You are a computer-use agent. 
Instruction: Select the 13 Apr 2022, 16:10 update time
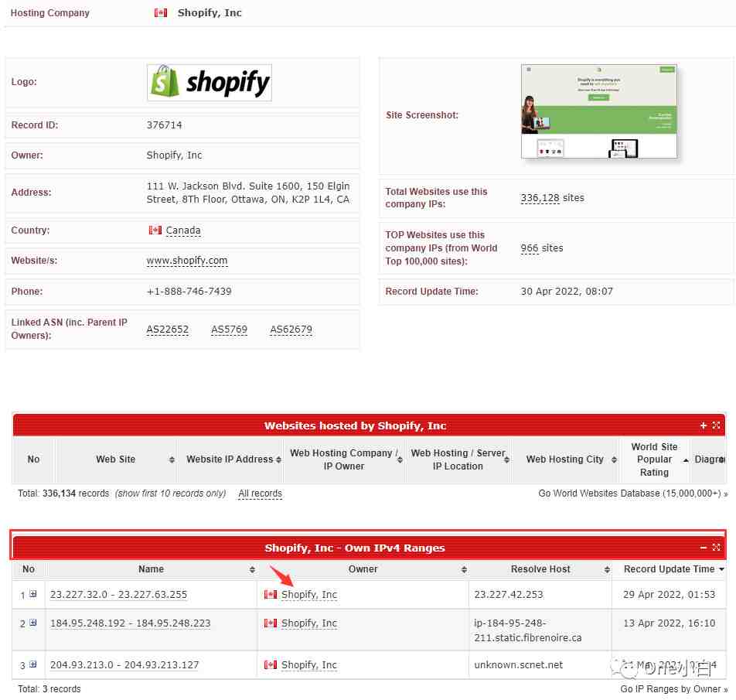[670, 623]
